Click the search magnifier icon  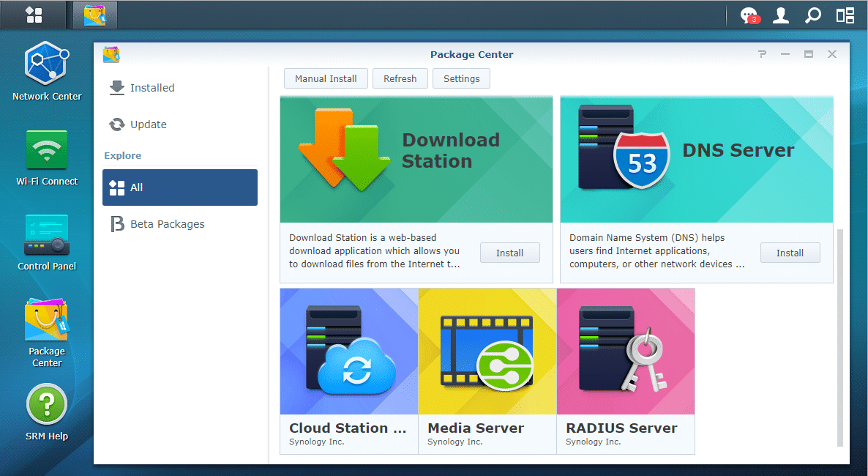pos(812,15)
